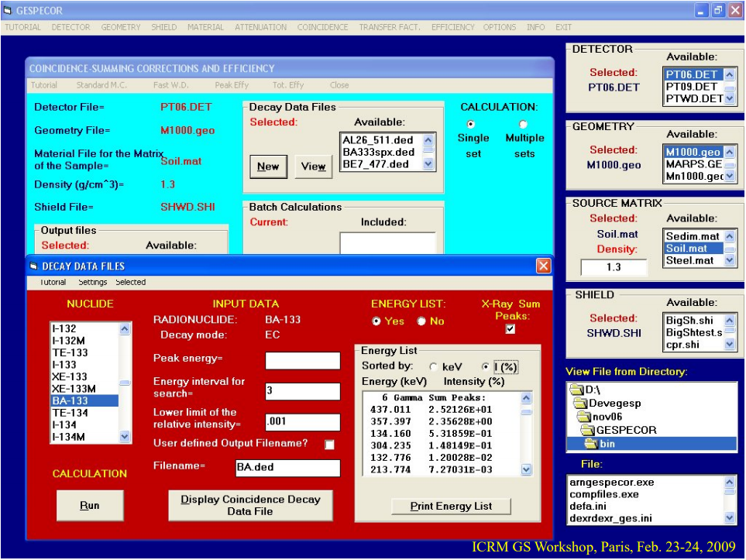The width and height of the screenshot is (746, 560).
Task: Select the No radio button for Energy List
Action: (x=422, y=321)
